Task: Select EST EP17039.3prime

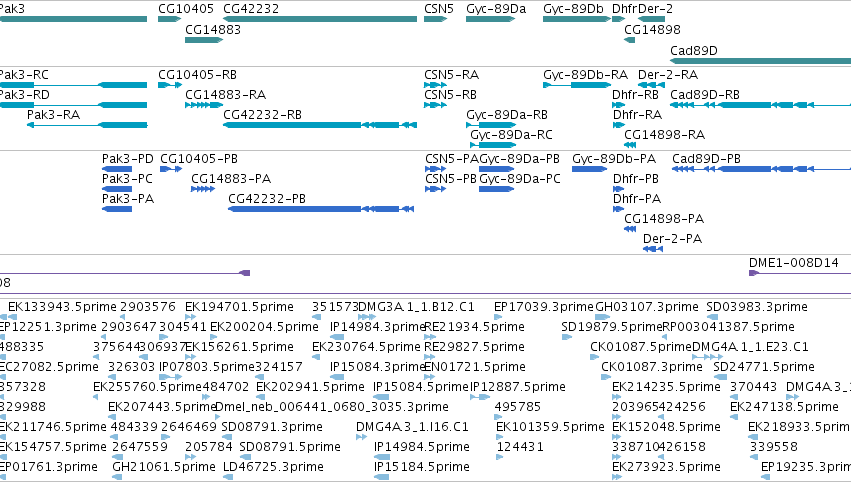Action: (x=543, y=307)
